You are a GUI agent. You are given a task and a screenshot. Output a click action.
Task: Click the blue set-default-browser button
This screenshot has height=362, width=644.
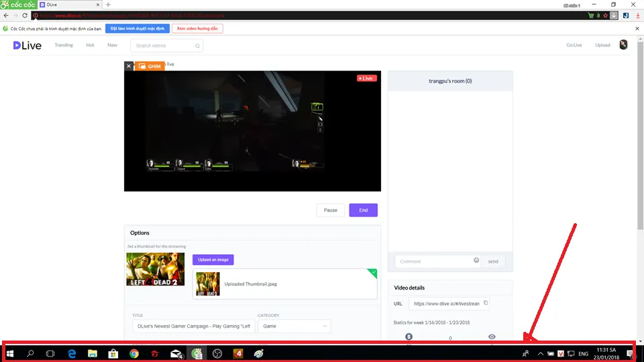click(x=137, y=28)
